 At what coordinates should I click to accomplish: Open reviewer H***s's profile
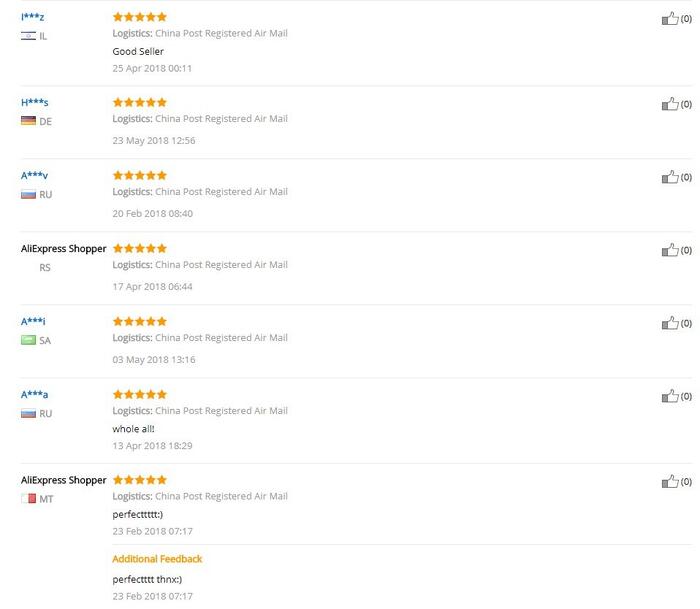tap(35, 103)
